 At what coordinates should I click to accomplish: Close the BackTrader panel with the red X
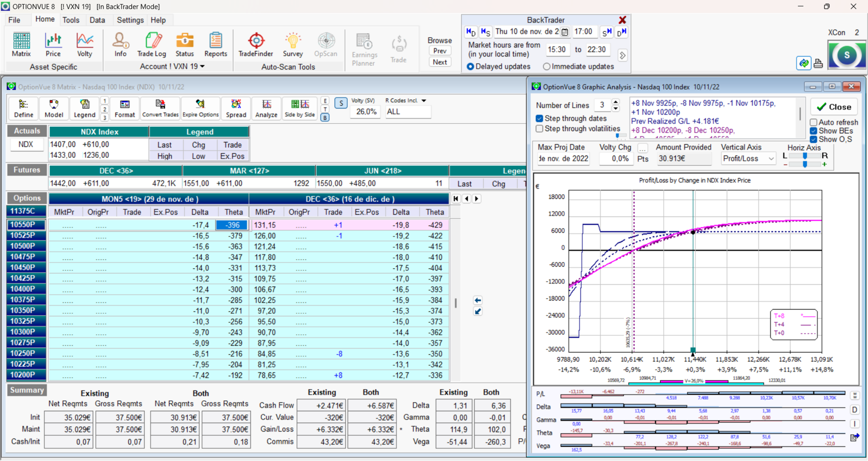(x=622, y=20)
